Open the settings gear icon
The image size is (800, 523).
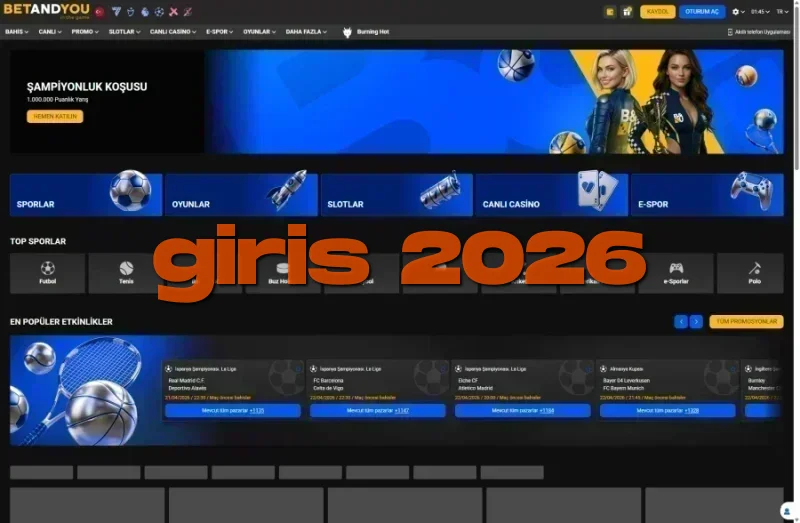(735, 12)
